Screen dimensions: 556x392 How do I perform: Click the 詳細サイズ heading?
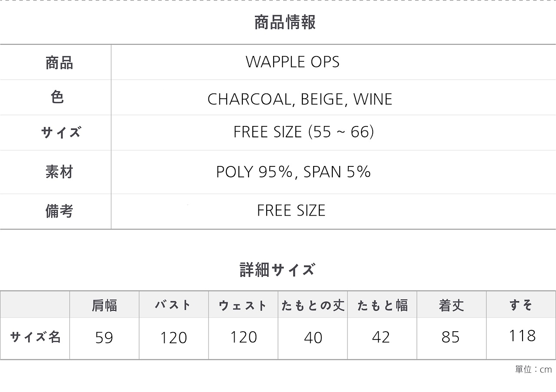pyautogui.click(x=277, y=270)
